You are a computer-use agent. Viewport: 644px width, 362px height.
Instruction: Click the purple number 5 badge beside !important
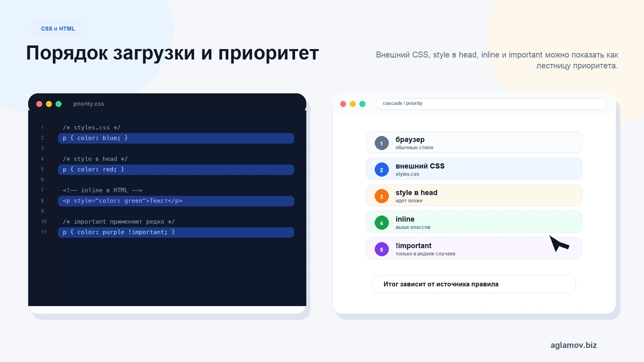382,249
